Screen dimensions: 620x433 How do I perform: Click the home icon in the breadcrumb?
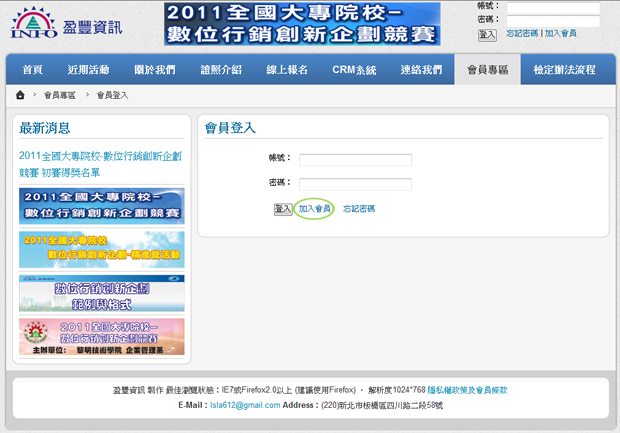tap(20, 95)
